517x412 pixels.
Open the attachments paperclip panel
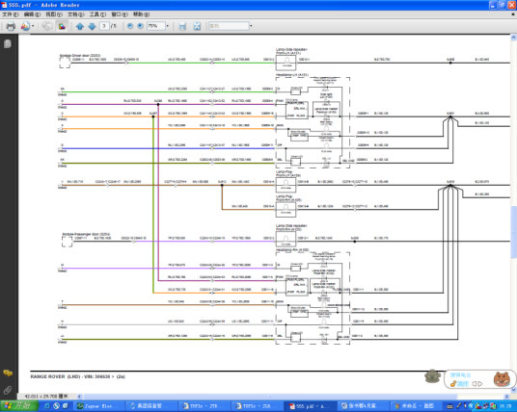pyautogui.click(x=8, y=390)
